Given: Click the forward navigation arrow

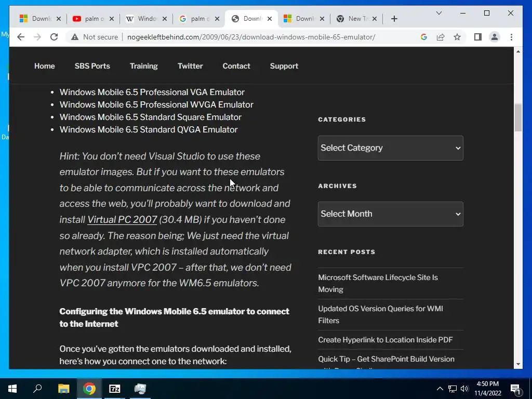Looking at the screenshot, I should pyautogui.click(x=37, y=37).
